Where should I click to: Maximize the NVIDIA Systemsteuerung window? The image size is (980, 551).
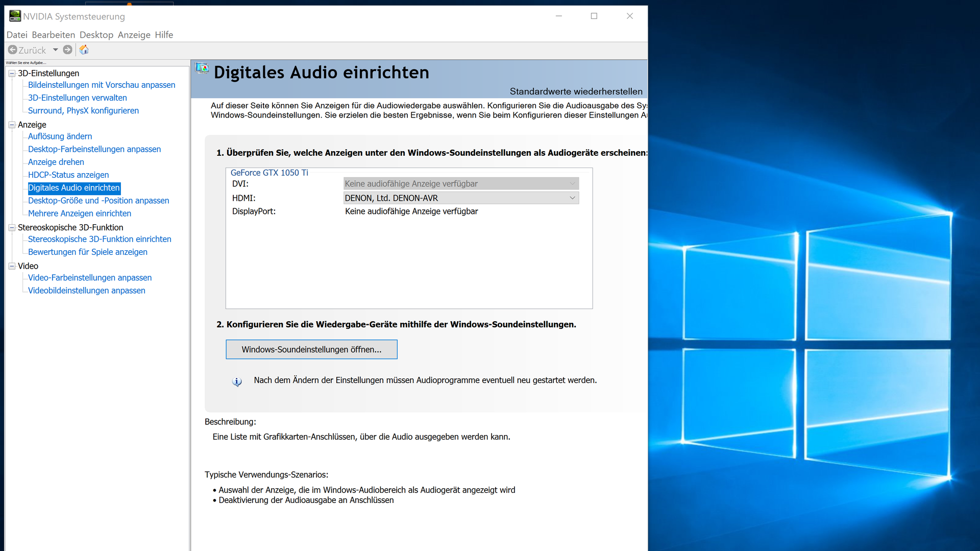594,16
